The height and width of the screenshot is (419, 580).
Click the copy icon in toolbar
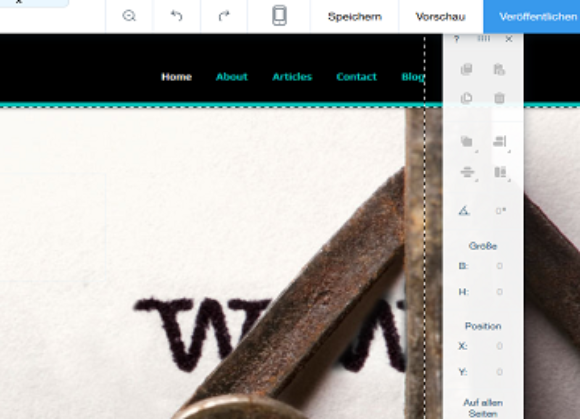point(466,69)
